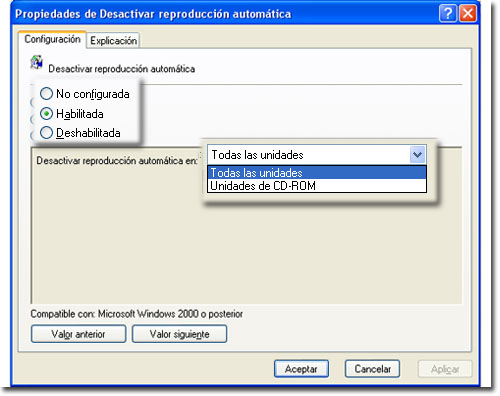This screenshot has width=500, height=396.
Task: Pick Todas las unidades from list
Action: tap(317, 173)
